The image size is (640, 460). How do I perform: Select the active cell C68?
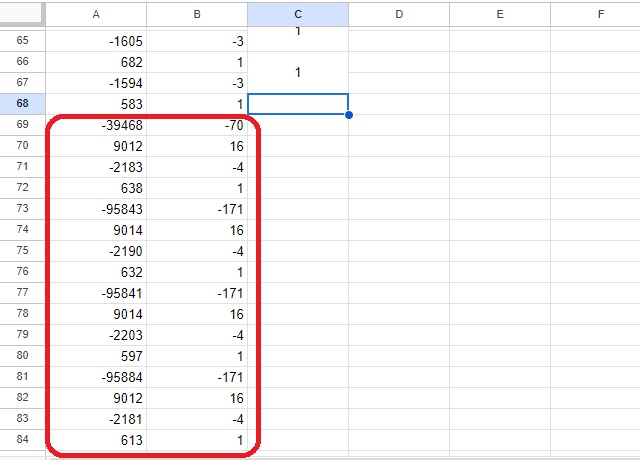[x=298, y=104]
